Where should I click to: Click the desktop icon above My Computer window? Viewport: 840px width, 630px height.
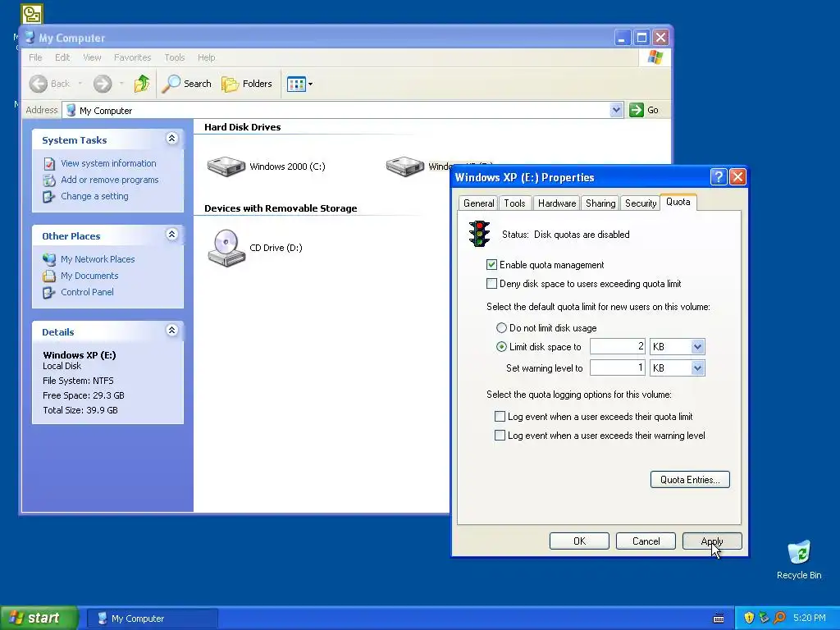(x=32, y=14)
